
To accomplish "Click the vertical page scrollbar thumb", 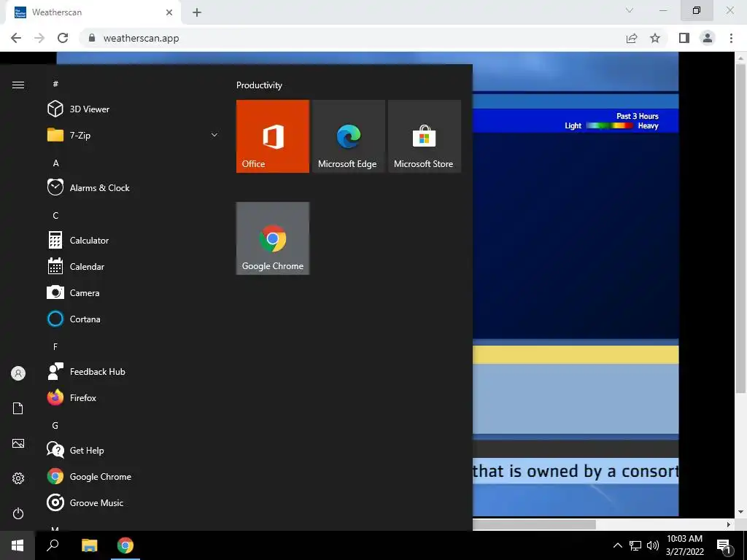I will (x=740, y=228).
